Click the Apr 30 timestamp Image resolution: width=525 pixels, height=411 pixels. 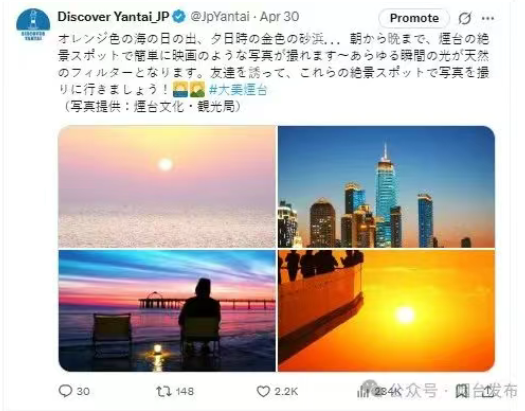pyautogui.click(x=279, y=17)
